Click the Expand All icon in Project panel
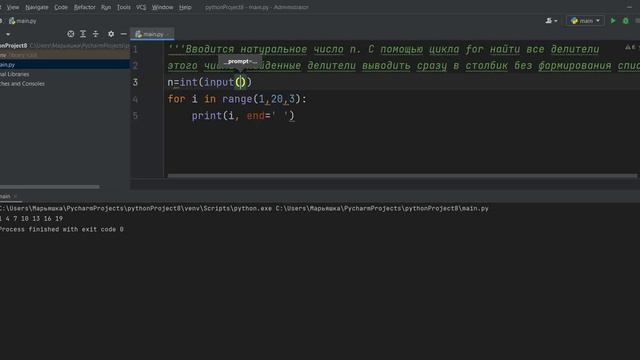 83,34
